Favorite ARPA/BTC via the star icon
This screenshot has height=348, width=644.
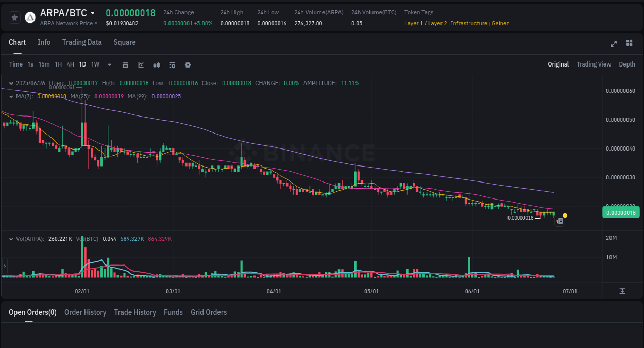(x=14, y=17)
